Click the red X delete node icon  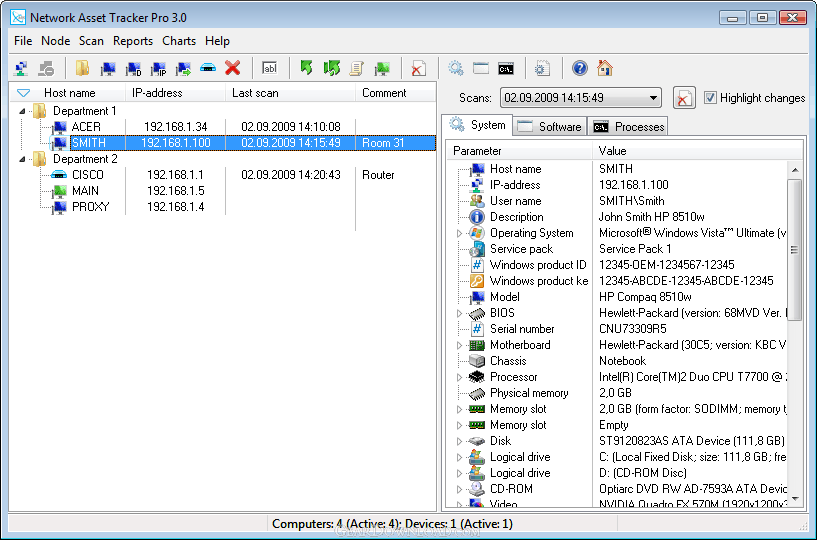click(232, 68)
